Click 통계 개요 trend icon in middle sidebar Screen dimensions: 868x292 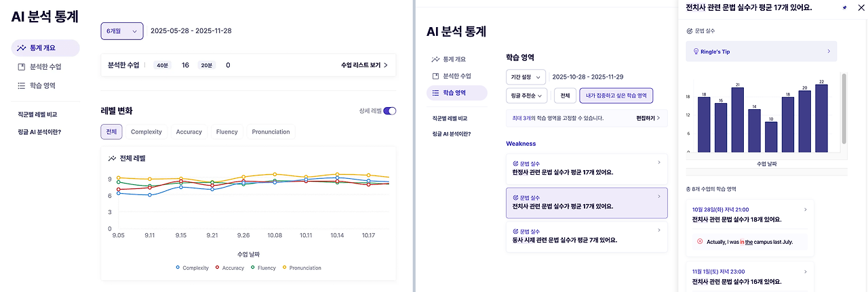coord(436,60)
